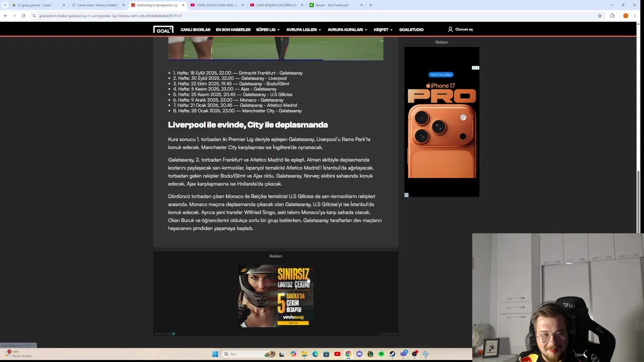The width and height of the screenshot is (644, 362).
Task: Click fixture line Galatasaray - U.S Gilloise
Action: pos(232,95)
